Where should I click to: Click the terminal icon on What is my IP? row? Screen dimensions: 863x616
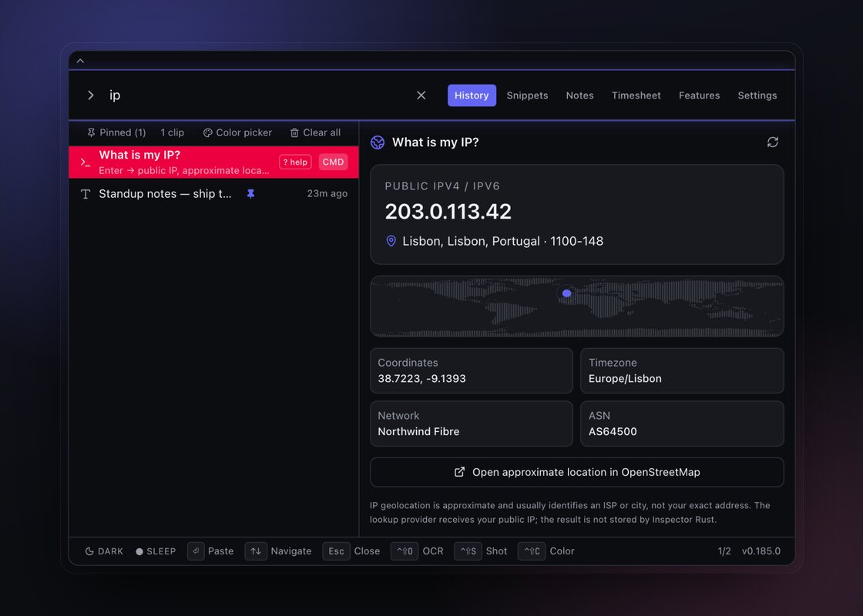click(x=86, y=162)
